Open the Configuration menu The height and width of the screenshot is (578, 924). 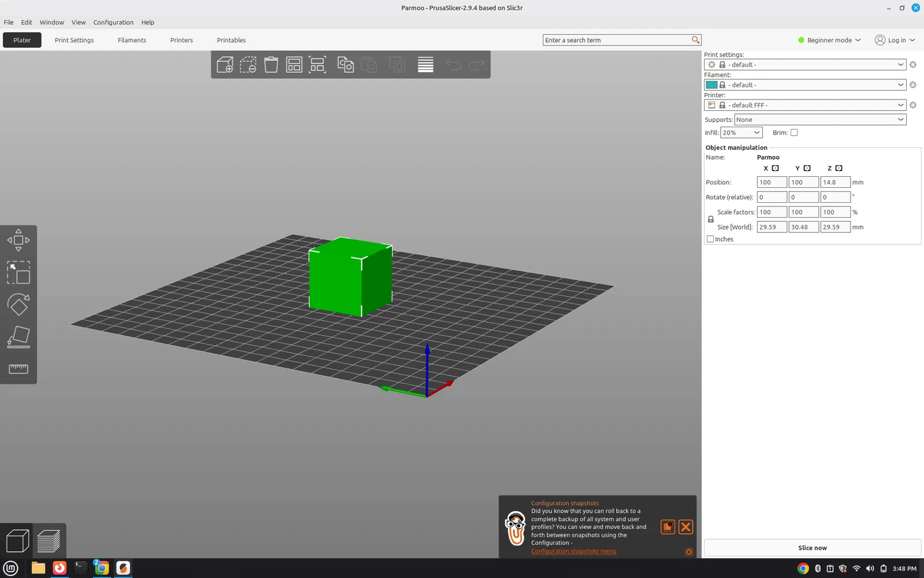113,22
